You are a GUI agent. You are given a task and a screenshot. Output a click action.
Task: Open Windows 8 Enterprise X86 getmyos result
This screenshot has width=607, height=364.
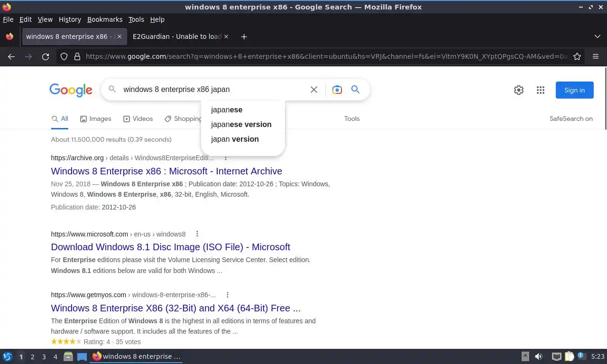pos(175,308)
